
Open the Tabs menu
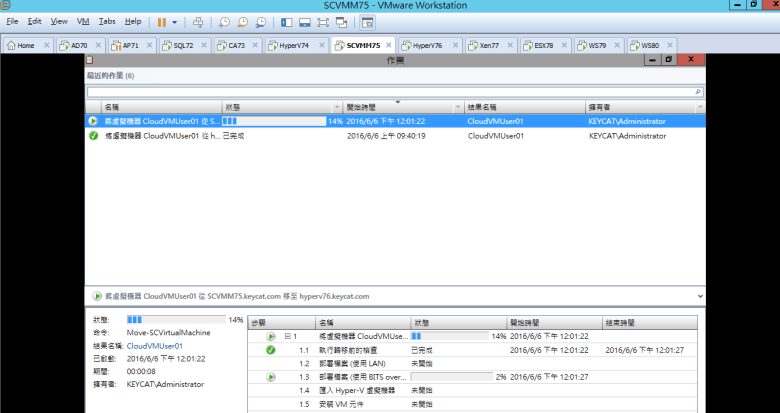click(106, 21)
